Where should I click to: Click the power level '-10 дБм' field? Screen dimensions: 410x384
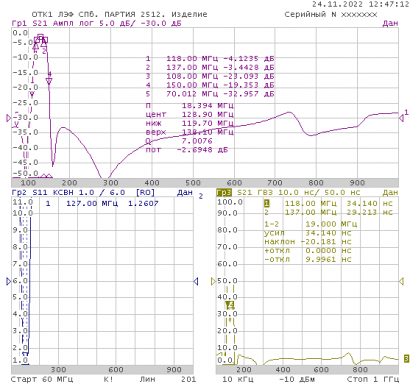(x=297, y=379)
